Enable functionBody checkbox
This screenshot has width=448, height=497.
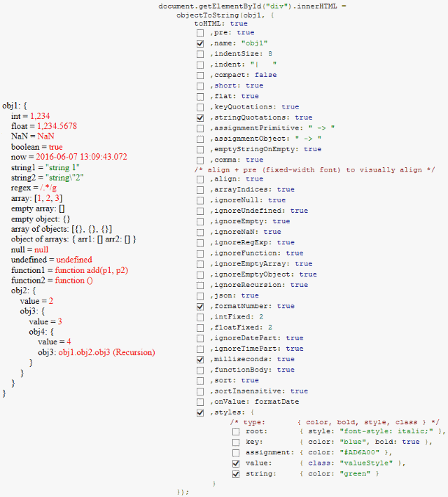(200, 370)
